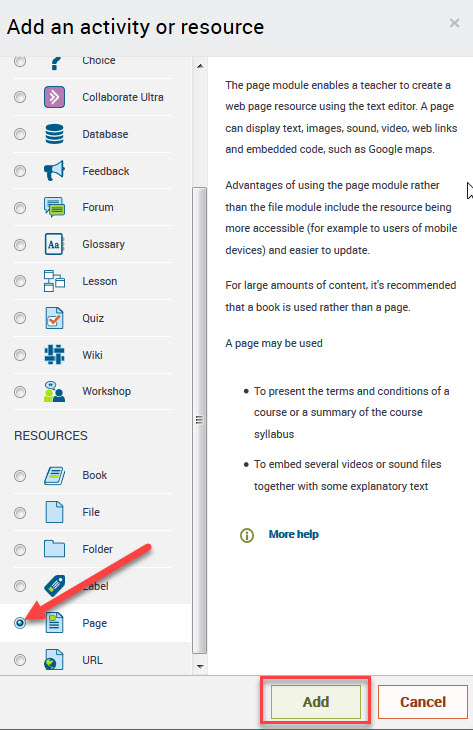Click the Quiz checkmark icon
This screenshot has height=730, width=473.
pos(54,318)
